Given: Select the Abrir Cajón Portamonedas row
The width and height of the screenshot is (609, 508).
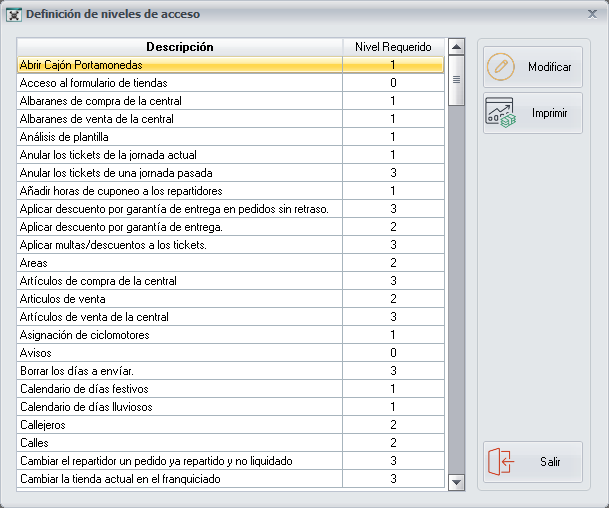Looking at the screenshot, I should [x=180, y=65].
